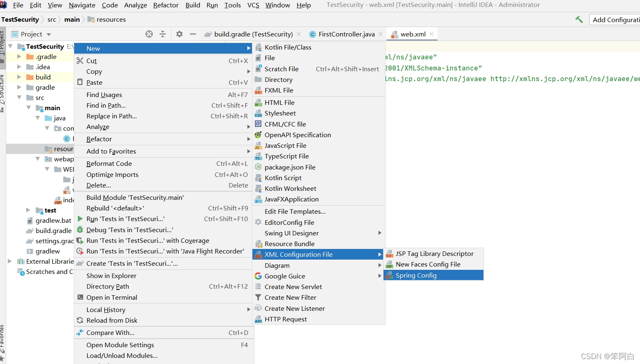This screenshot has height=364, width=640.
Task: Select Find Usages in context menu
Action: (x=164, y=95)
